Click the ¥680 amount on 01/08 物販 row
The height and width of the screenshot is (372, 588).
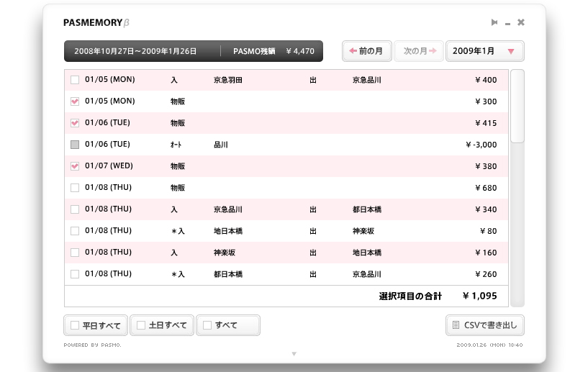pos(486,188)
